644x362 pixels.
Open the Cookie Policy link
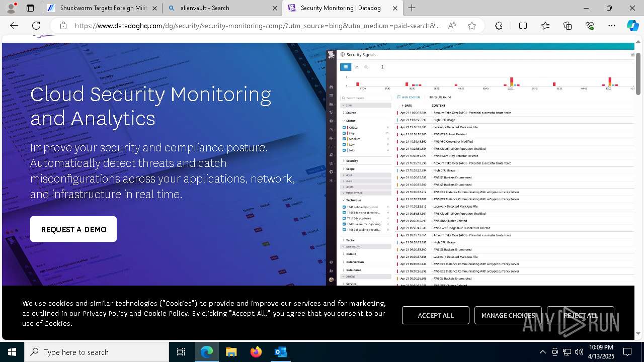click(166, 313)
